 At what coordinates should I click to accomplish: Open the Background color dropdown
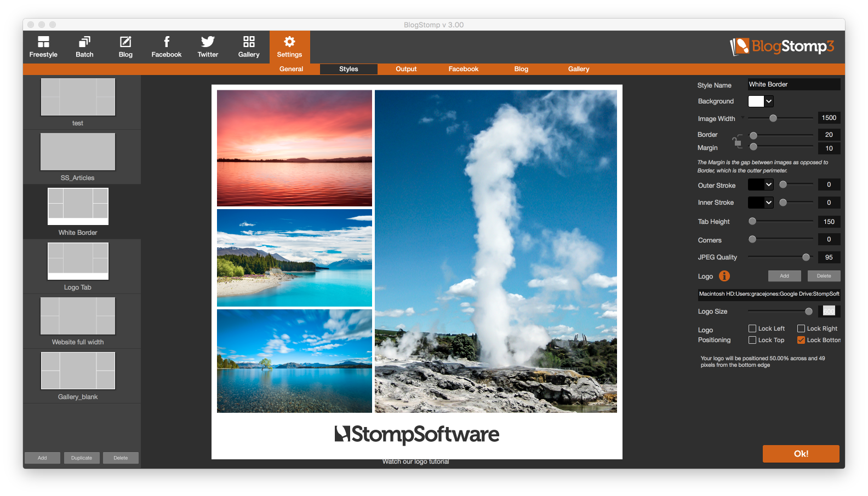(x=769, y=101)
